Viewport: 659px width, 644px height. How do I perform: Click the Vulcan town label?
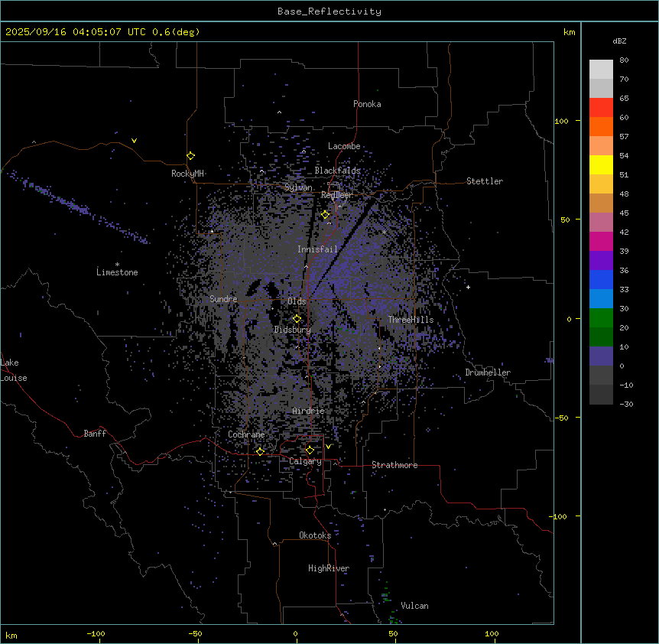click(x=415, y=606)
